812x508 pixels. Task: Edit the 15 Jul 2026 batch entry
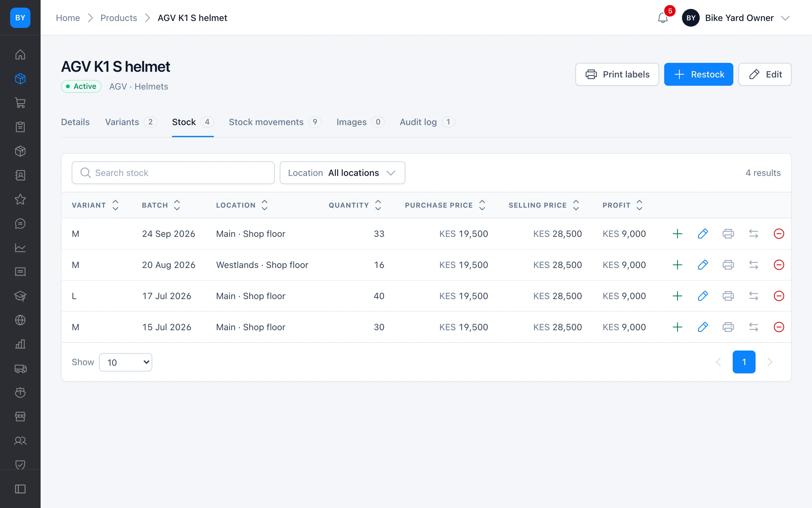coord(703,327)
